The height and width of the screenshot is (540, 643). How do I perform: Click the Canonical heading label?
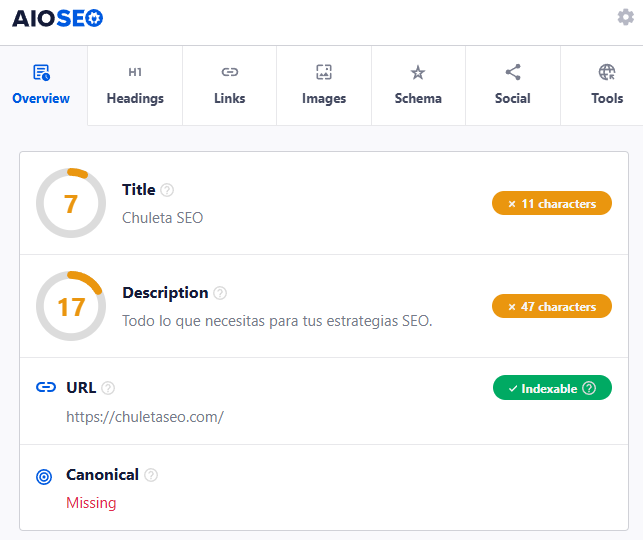102,475
